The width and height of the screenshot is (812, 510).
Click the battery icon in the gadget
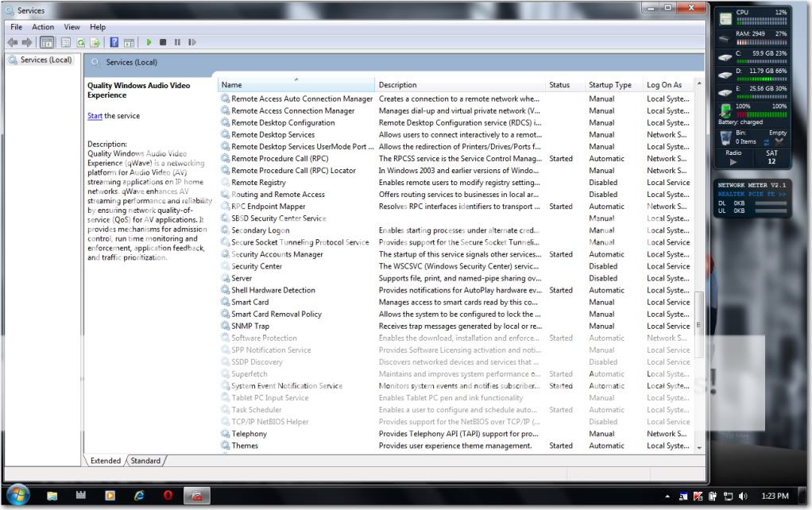coord(725,110)
